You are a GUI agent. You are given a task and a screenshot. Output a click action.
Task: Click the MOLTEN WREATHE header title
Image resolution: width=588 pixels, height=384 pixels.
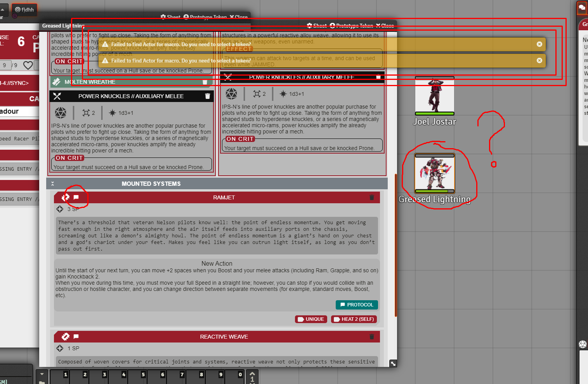click(x=90, y=82)
